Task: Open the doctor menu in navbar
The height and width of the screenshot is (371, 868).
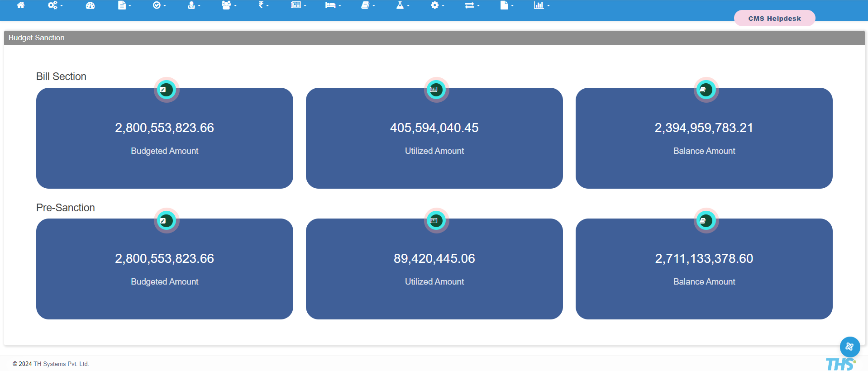Action: point(194,5)
